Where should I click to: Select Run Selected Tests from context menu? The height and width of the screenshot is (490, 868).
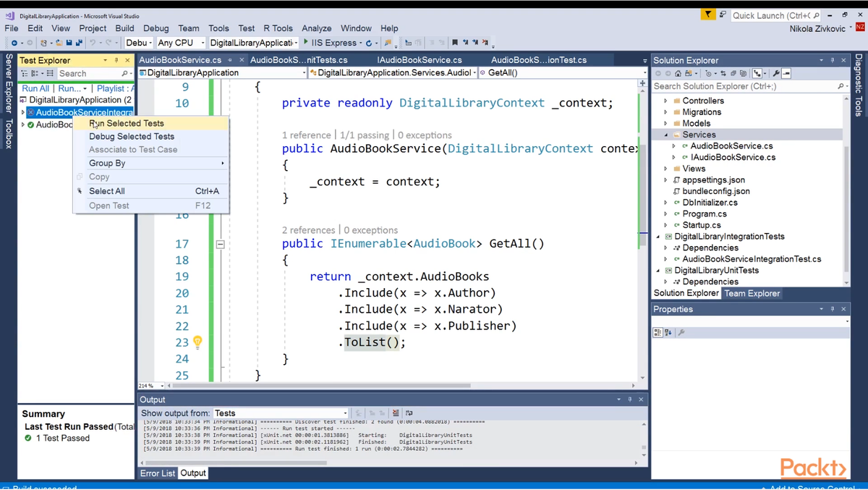pos(151,123)
